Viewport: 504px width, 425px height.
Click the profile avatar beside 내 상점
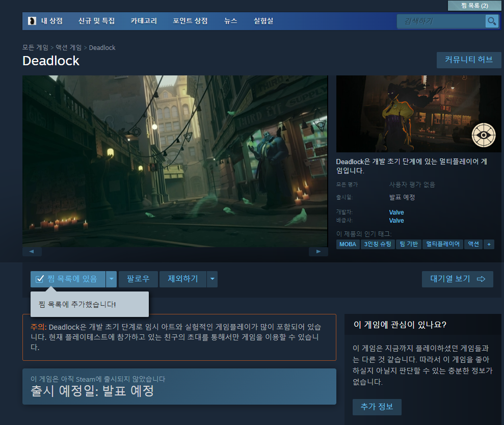(32, 21)
